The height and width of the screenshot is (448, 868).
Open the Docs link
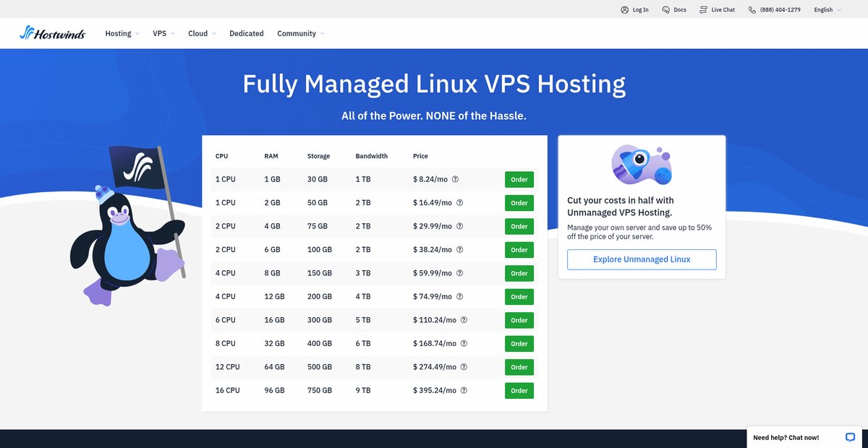click(680, 10)
